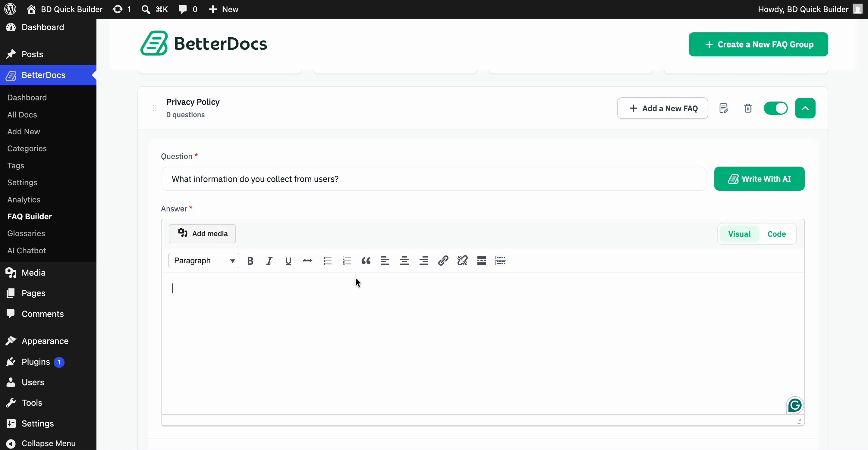Open the AI Chatbot submenu item
868x450 pixels.
[x=27, y=251]
